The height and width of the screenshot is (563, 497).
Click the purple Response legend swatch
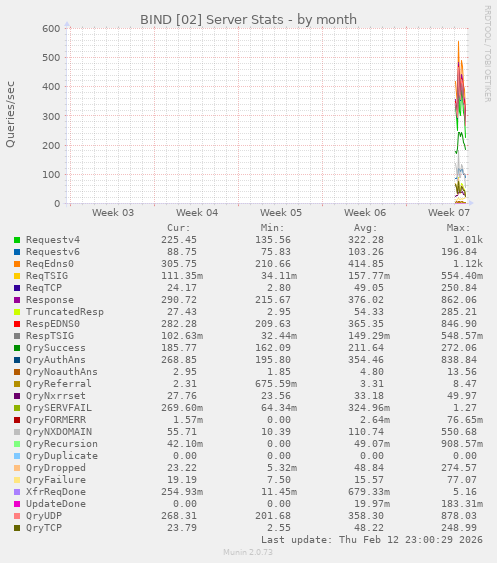pyautogui.click(x=17, y=300)
